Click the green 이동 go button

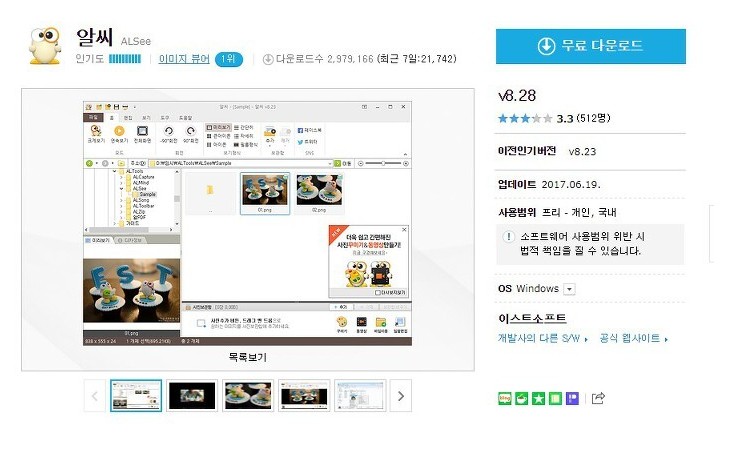pos(343,163)
